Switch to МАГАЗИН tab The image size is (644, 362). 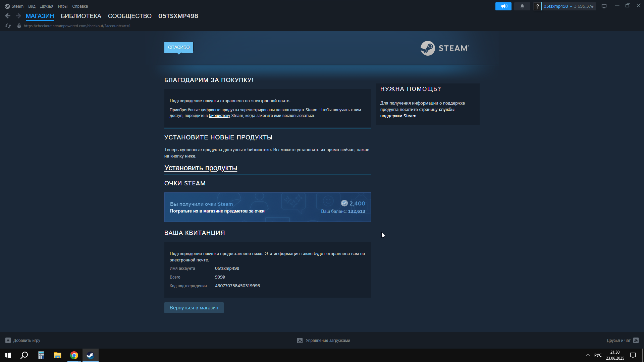[x=40, y=16]
